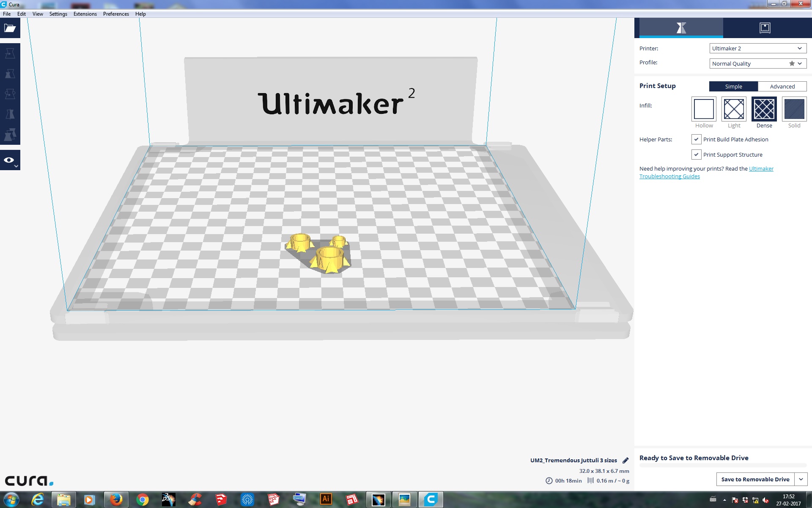Viewport: 812px width, 508px height.
Task: Launch SketchUp LayOut from taskbar
Action: pos(274,500)
